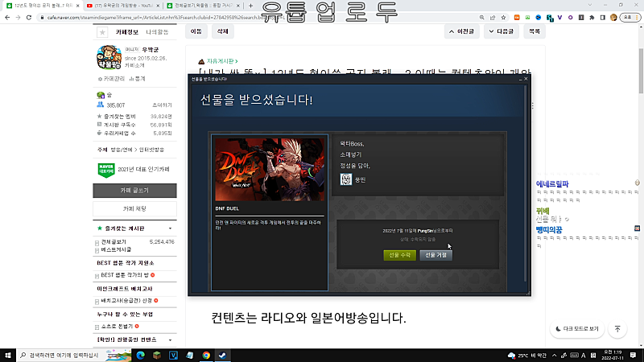The width and height of the screenshot is (644, 362).
Task: Open a new browser tab
Action: [250, 6]
